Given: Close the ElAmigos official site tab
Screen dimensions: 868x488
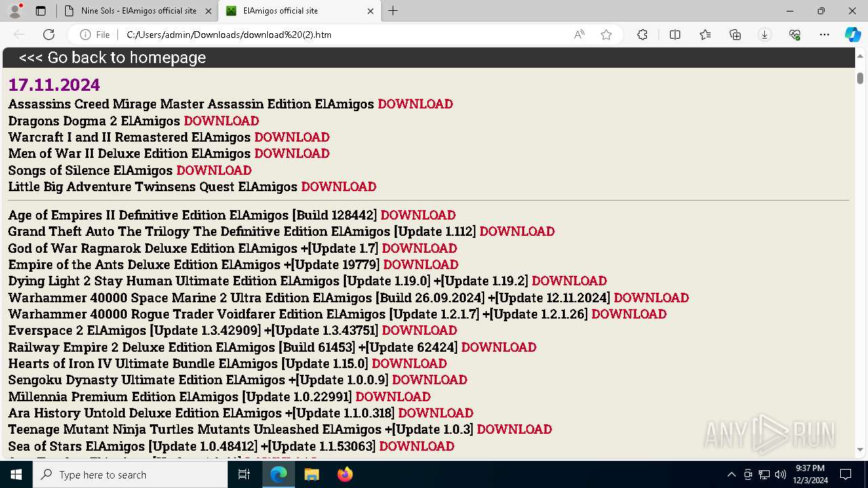Looking at the screenshot, I should 370,11.
